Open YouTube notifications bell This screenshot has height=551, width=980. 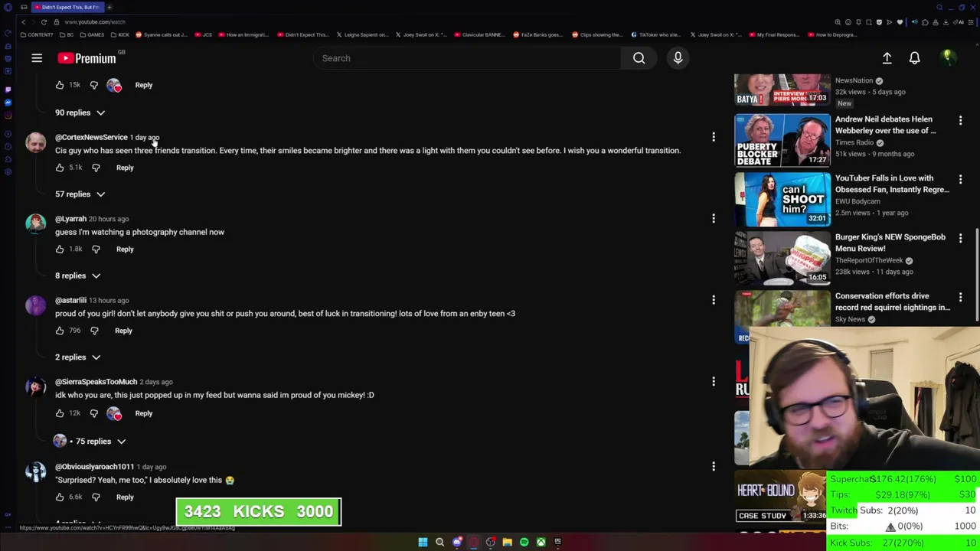coord(914,58)
